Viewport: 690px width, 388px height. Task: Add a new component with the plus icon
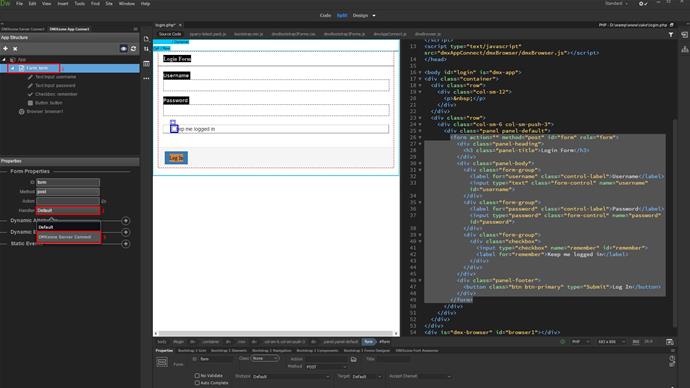(x=5, y=48)
